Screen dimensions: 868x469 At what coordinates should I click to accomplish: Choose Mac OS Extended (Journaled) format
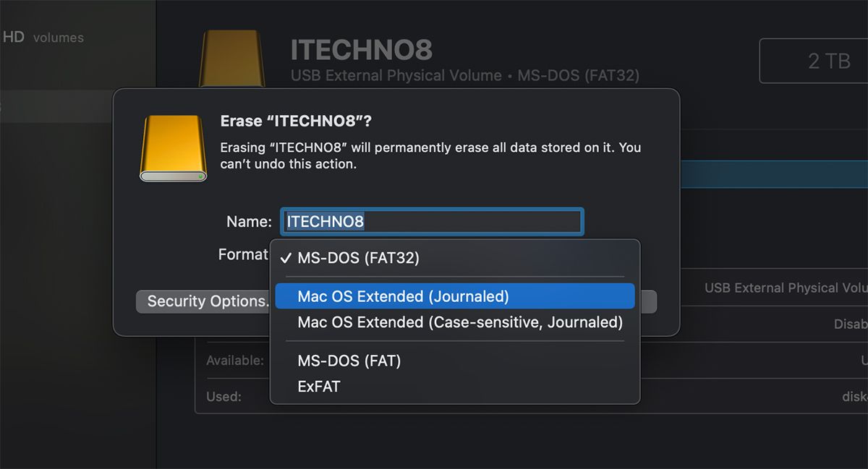[x=455, y=296]
